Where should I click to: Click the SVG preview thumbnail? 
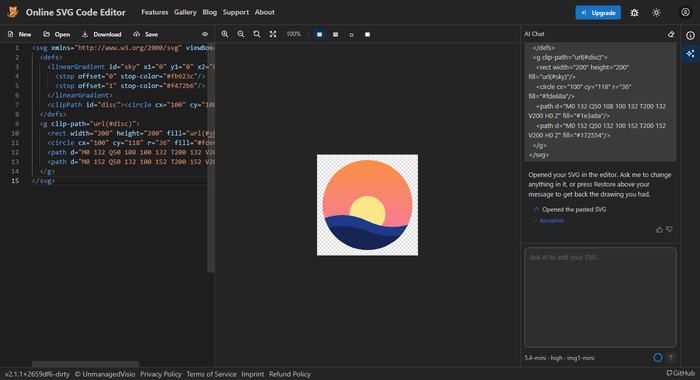(x=367, y=205)
